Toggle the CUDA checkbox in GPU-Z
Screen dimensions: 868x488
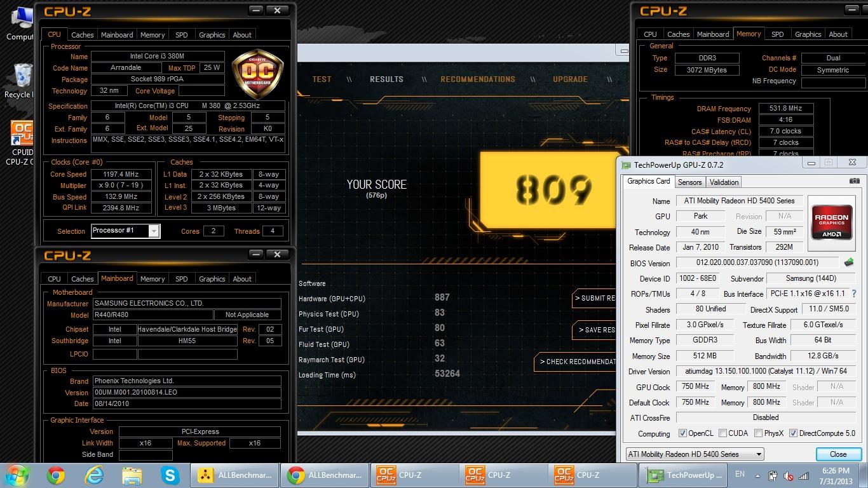pos(722,433)
